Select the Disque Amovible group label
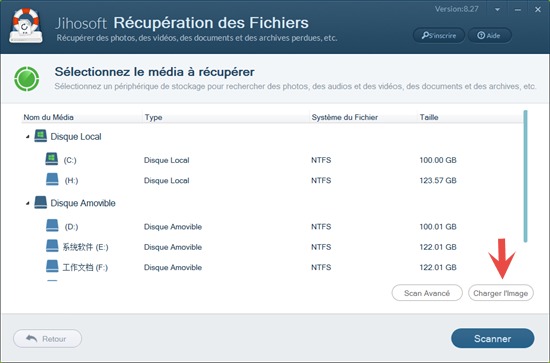The image size is (550, 363). [83, 203]
